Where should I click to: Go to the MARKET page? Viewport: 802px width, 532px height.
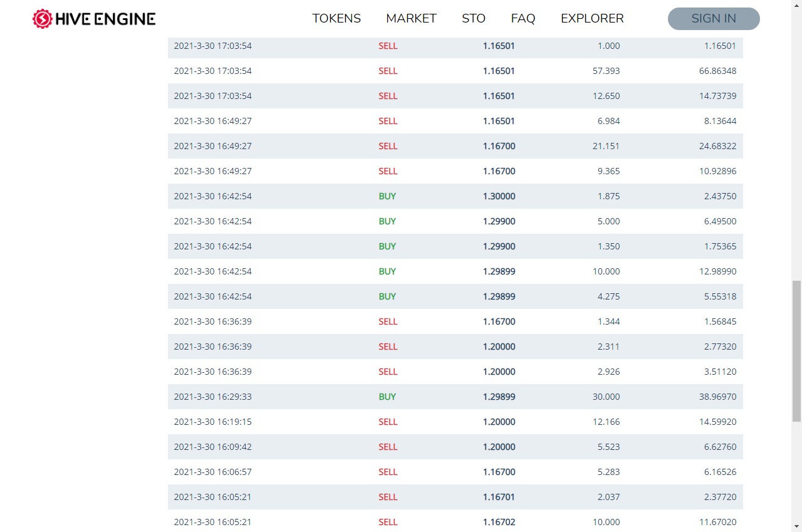(x=411, y=19)
